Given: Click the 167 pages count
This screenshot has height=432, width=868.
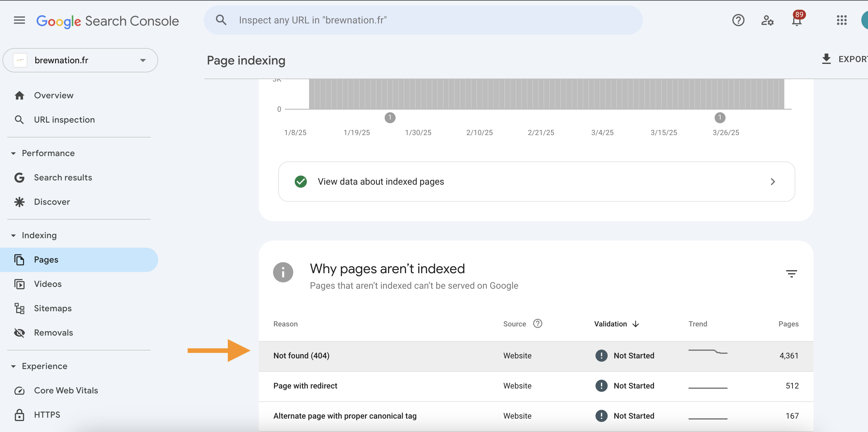Looking at the screenshot, I should tap(792, 416).
